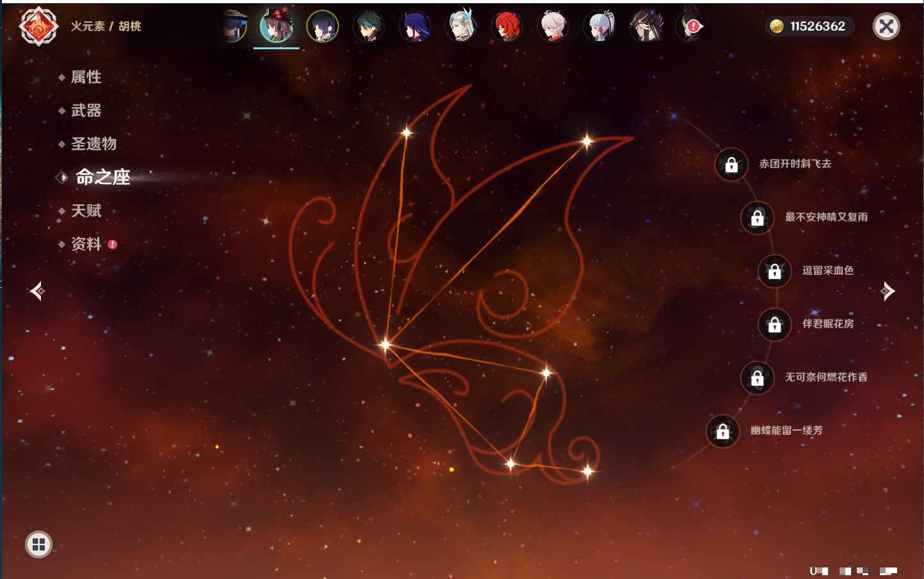Viewport: 924px width, 579px height.
Task: Open locked constellation 最不安神晴又复雨
Action: [x=757, y=218]
